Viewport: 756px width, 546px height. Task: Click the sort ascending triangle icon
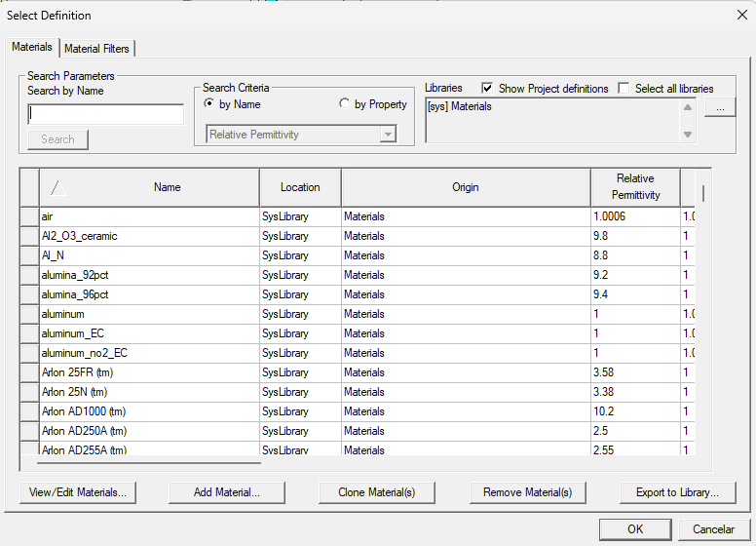pyautogui.click(x=57, y=187)
